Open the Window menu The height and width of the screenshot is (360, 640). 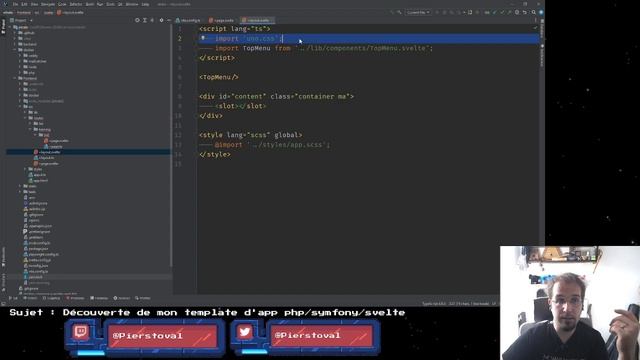point(132,4)
